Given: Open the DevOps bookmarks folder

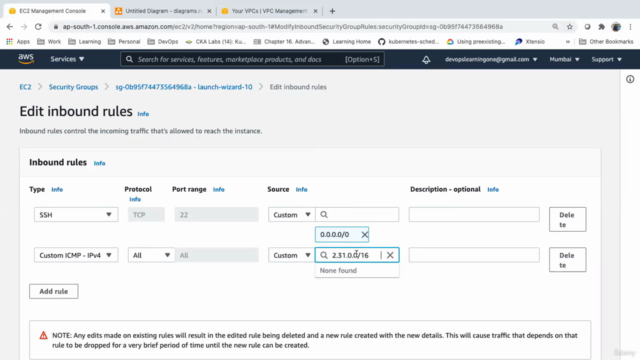Looking at the screenshot, I should click(163, 42).
